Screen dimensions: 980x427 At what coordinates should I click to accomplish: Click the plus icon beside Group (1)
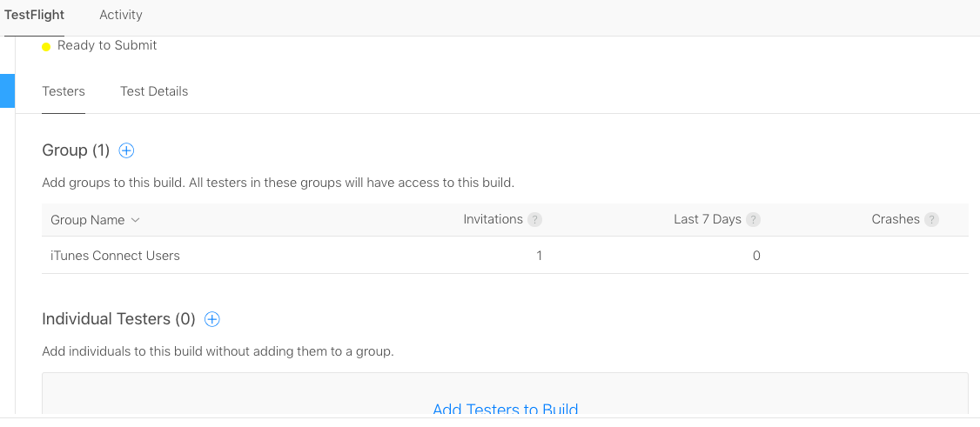[x=126, y=150]
